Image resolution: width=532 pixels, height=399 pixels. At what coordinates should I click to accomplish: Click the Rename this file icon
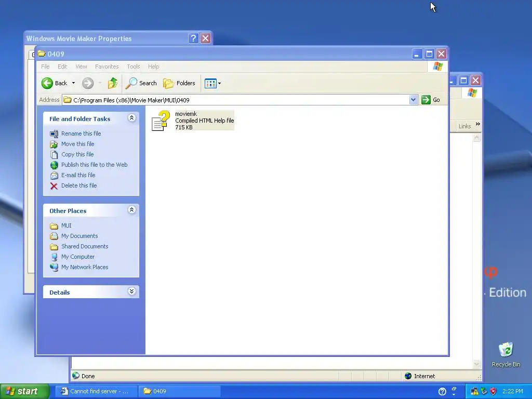[54, 134]
